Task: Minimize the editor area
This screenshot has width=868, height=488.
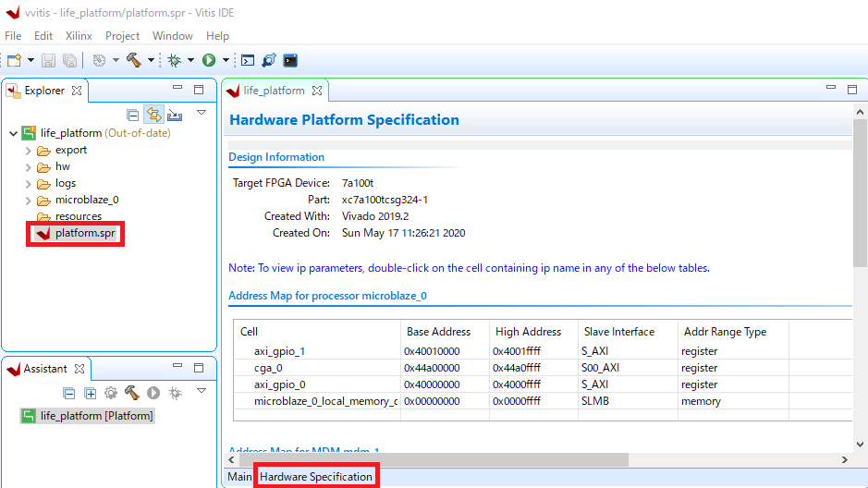Action: (831, 88)
